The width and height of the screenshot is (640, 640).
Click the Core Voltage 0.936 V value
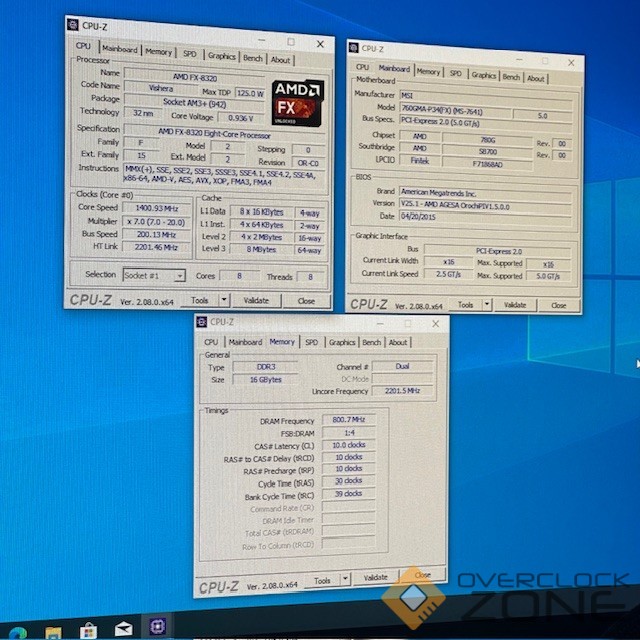coord(241,118)
